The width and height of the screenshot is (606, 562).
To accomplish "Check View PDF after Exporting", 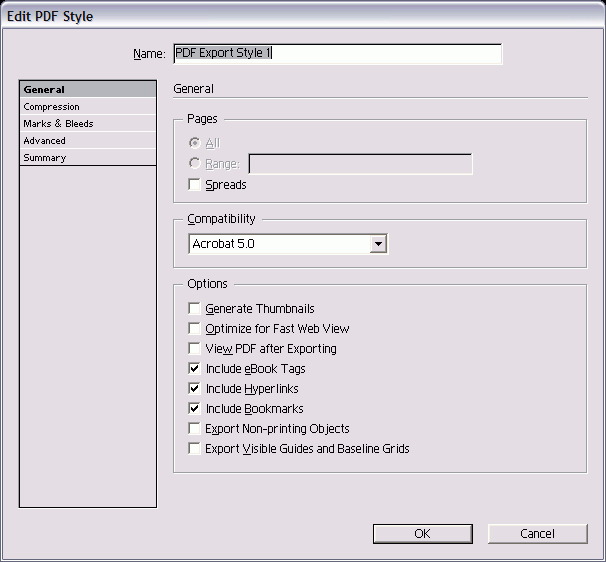I will (195, 349).
